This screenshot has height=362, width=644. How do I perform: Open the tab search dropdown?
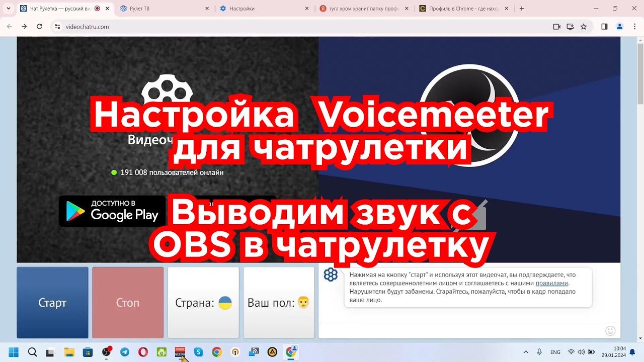click(x=8, y=9)
